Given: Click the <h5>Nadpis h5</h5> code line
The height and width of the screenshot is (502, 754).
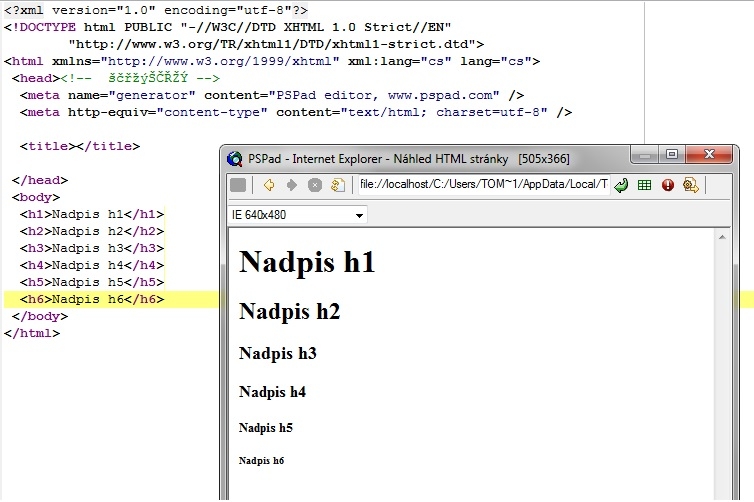Looking at the screenshot, I should click(92, 282).
